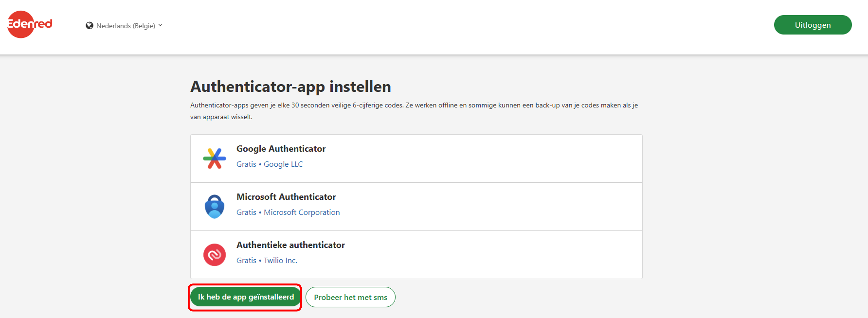Open the Microsoft Authenticator title
The image size is (868, 318).
[286, 197]
